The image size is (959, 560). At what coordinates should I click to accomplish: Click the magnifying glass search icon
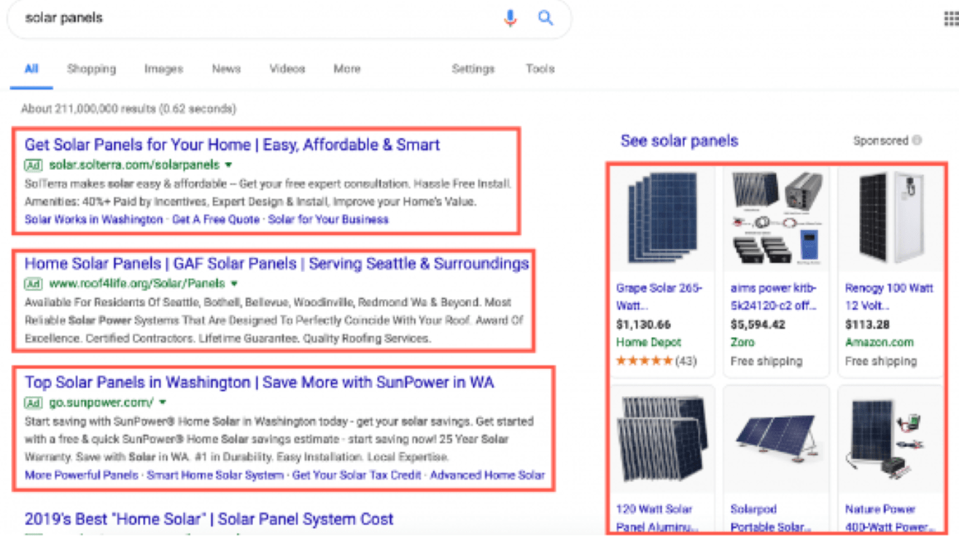click(545, 18)
